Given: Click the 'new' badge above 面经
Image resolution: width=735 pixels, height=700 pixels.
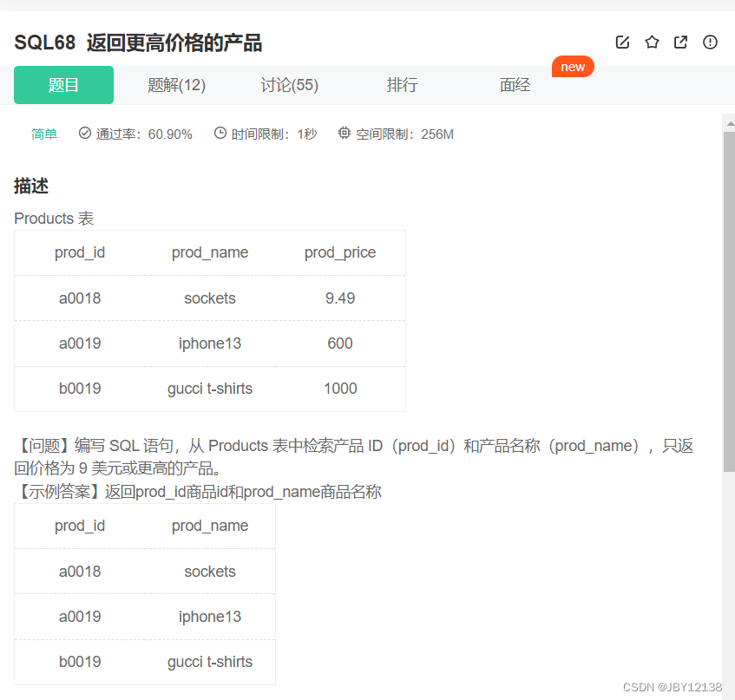Looking at the screenshot, I should click(x=573, y=66).
